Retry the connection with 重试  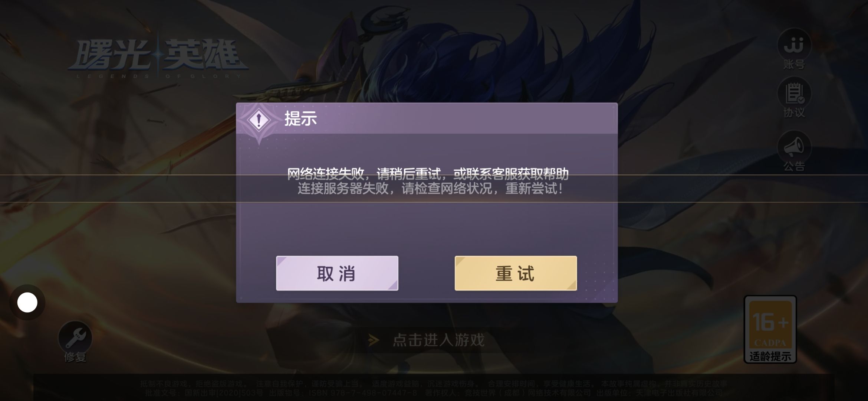516,273
